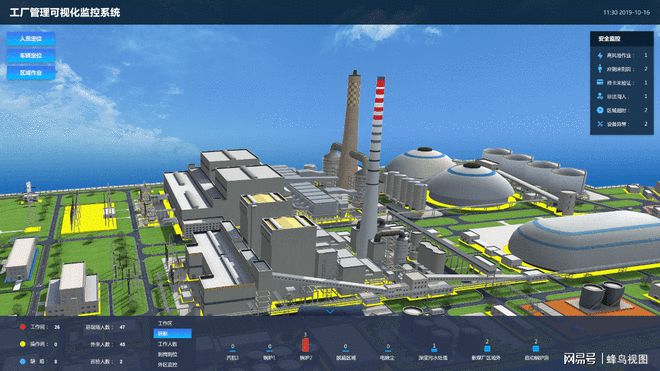Click the standing person icon in 安全监控 panel
660x371 pixels.
[600, 69]
